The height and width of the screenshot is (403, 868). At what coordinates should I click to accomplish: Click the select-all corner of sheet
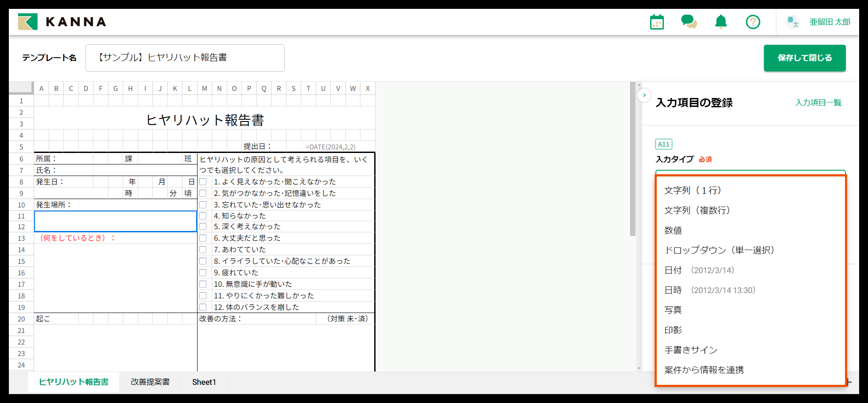[x=21, y=88]
